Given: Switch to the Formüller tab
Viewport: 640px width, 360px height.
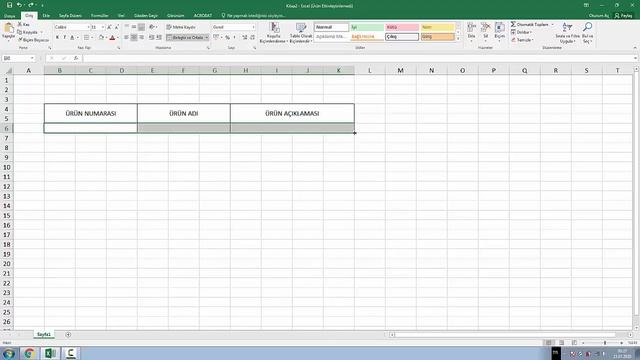Looking at the screenshot, I should 100,16.
